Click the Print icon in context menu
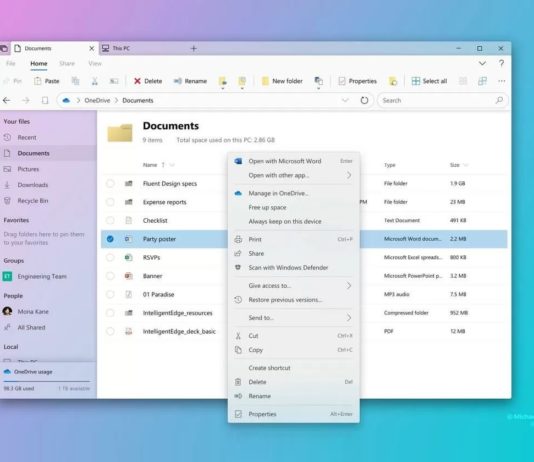Viewport: 534px width, 462px height. click(x=238, y=239)
